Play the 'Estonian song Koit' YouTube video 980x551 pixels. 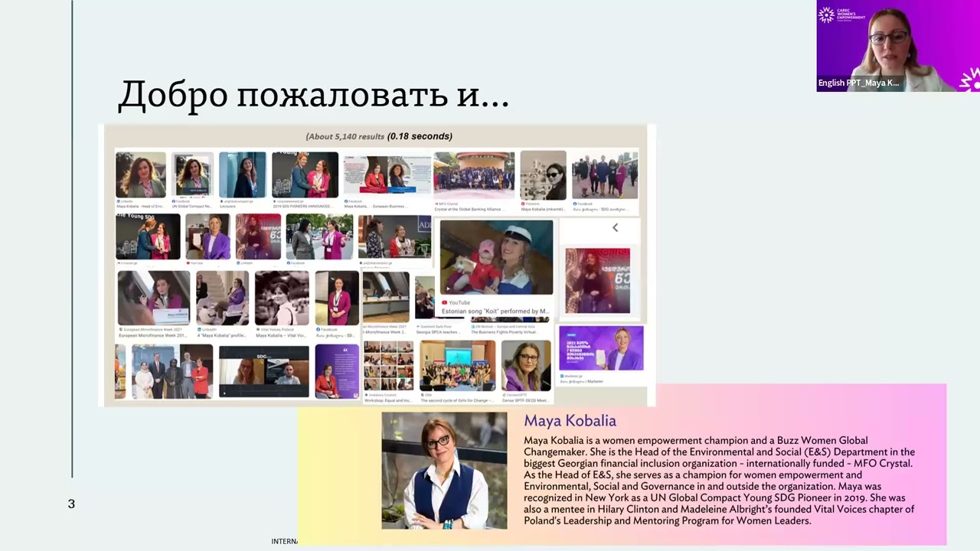pos(496,257)
